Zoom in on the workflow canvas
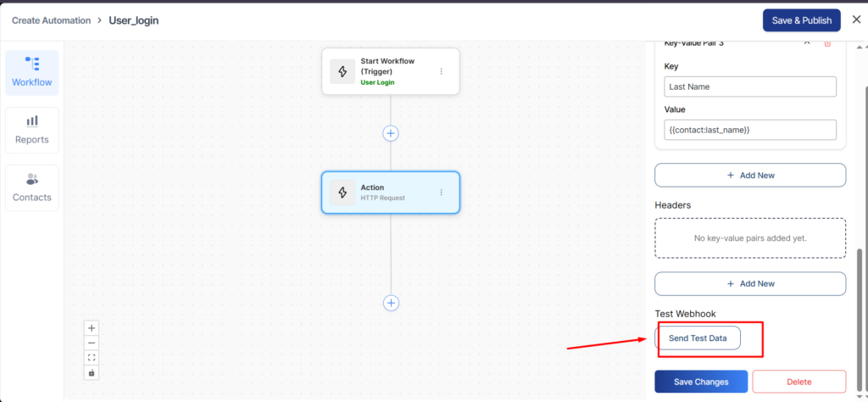The image size is (868, 402). 92,327
